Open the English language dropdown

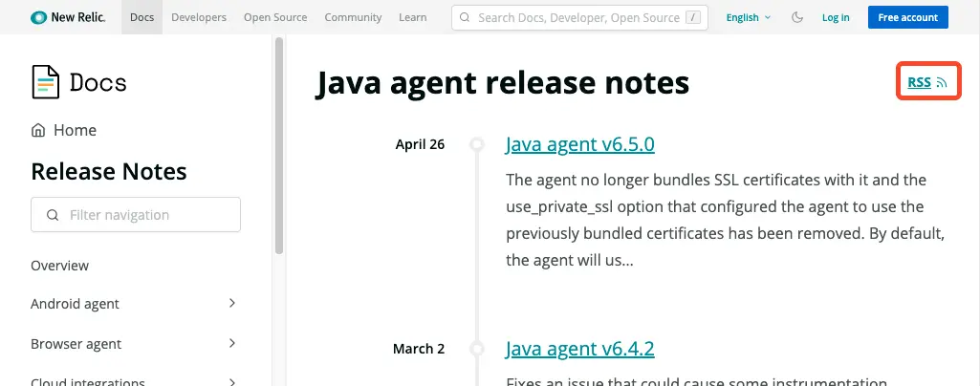click(x=748, y=17)
